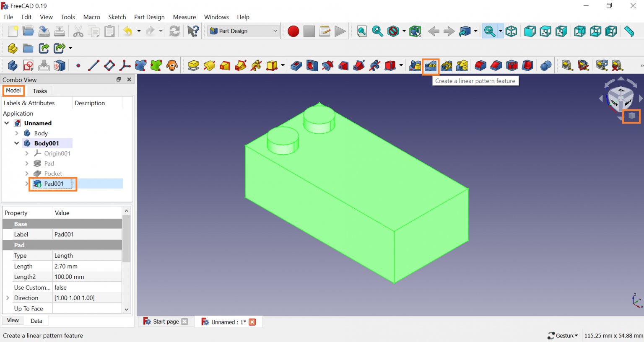Click the Length value 2.70 mm field
The image size is (644, 342).
pos(87,266)
